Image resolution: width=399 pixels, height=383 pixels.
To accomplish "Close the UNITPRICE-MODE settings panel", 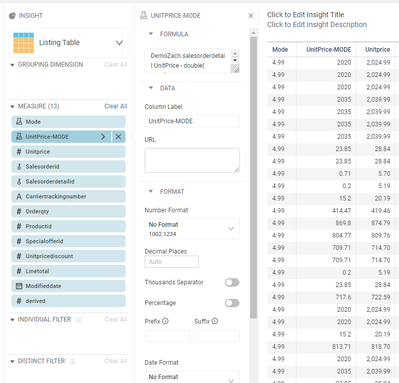I will click(x=251, y=16).
